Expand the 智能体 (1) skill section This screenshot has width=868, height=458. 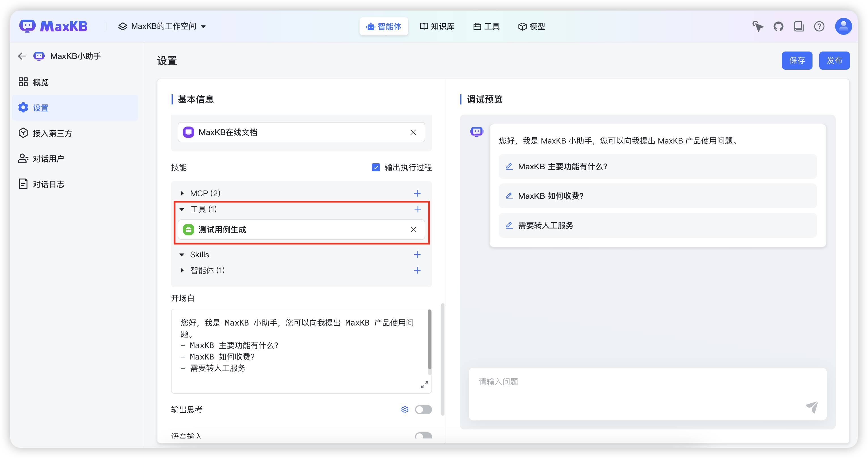[182, 270]
